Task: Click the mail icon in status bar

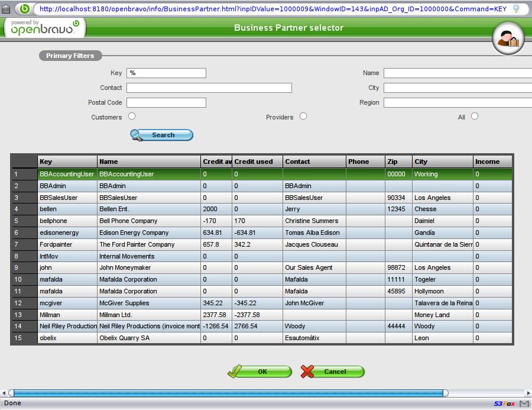Action: 524,404
